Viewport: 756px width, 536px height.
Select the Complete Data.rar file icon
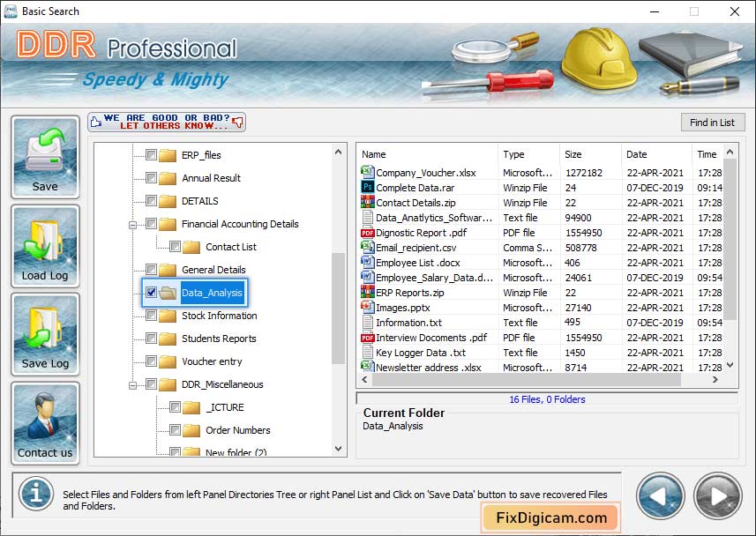pos(367,187)
